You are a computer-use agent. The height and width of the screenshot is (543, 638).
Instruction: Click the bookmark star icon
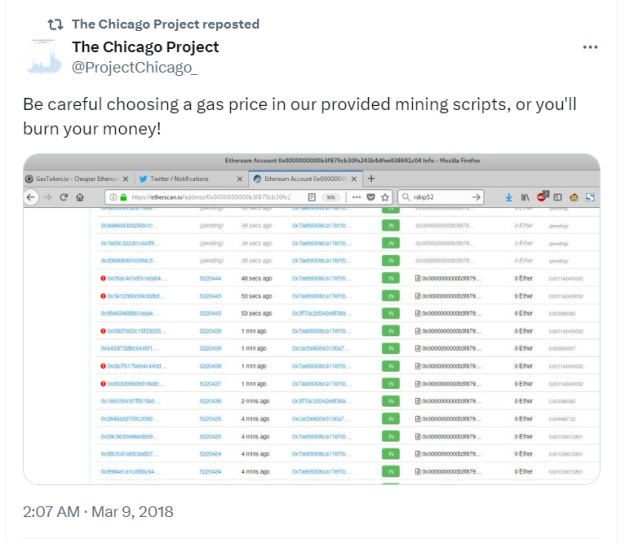385,197
